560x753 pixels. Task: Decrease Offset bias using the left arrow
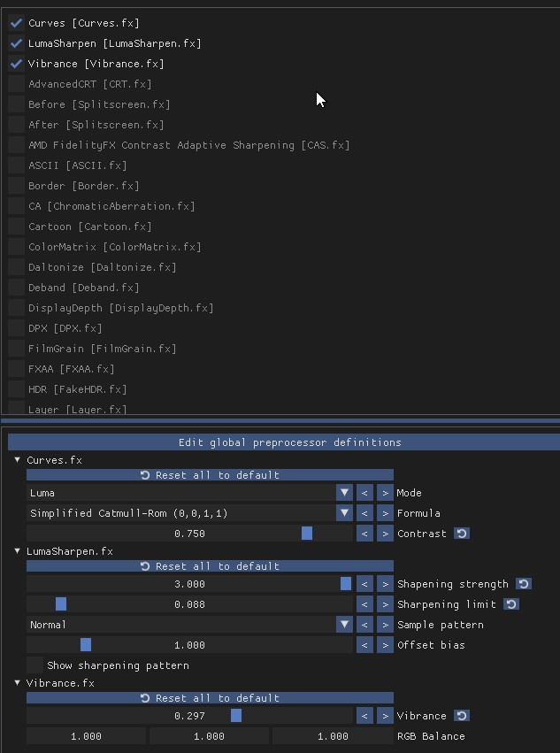(x=364, y=645)
